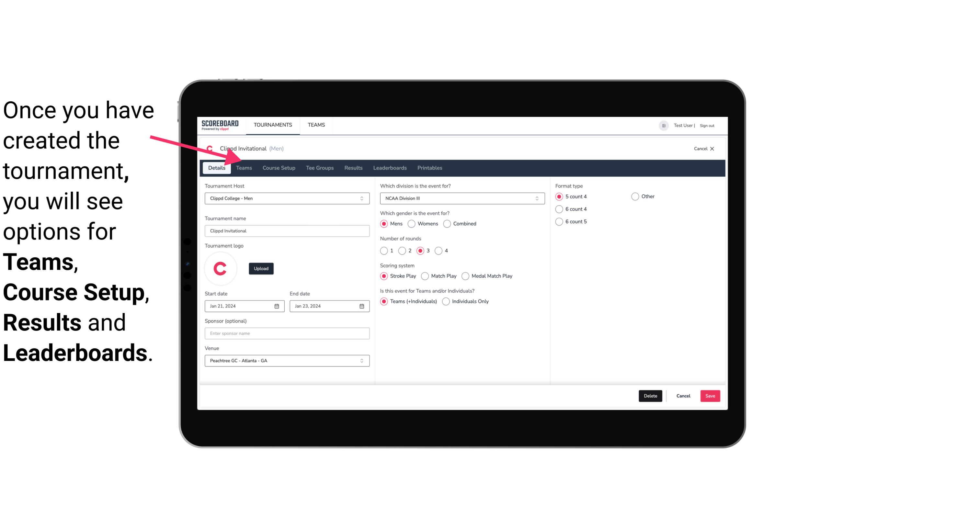Select Womens gender radio button

click(412, 223)
